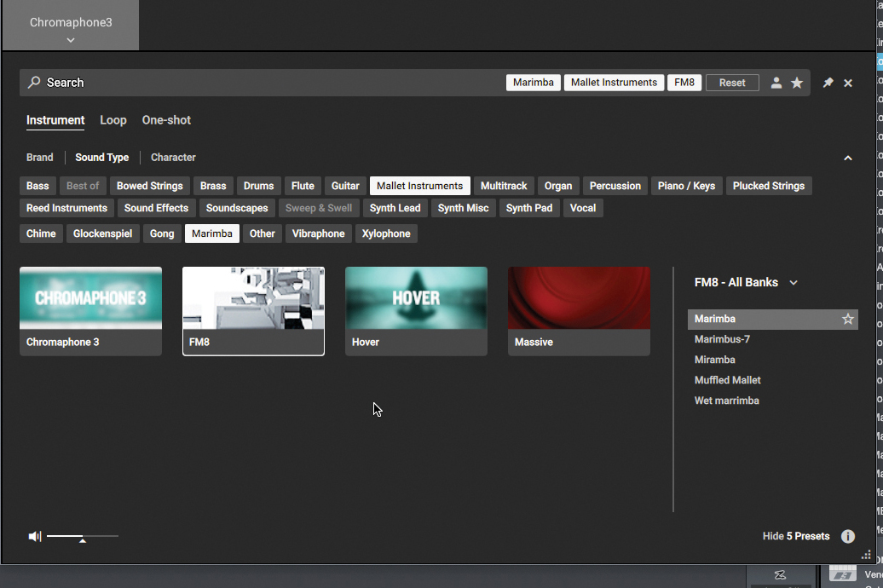Choose the Hover instrument thumbnail

pos(416,311)
